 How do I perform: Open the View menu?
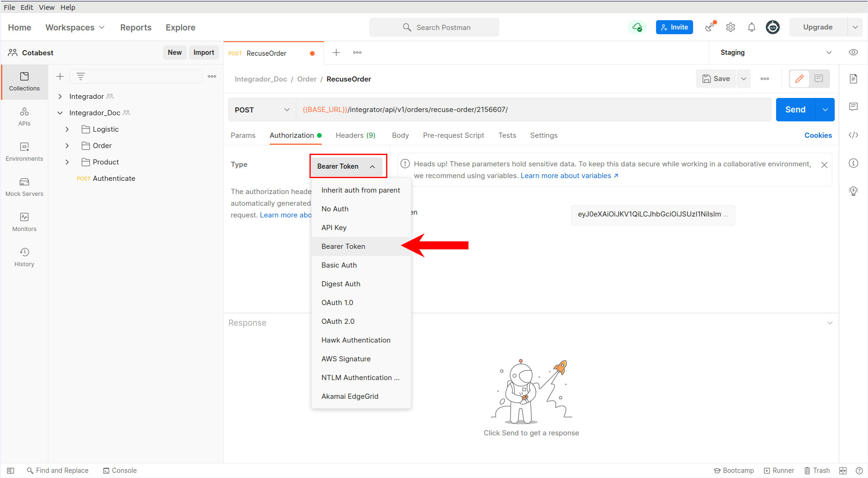click(46, 7)
